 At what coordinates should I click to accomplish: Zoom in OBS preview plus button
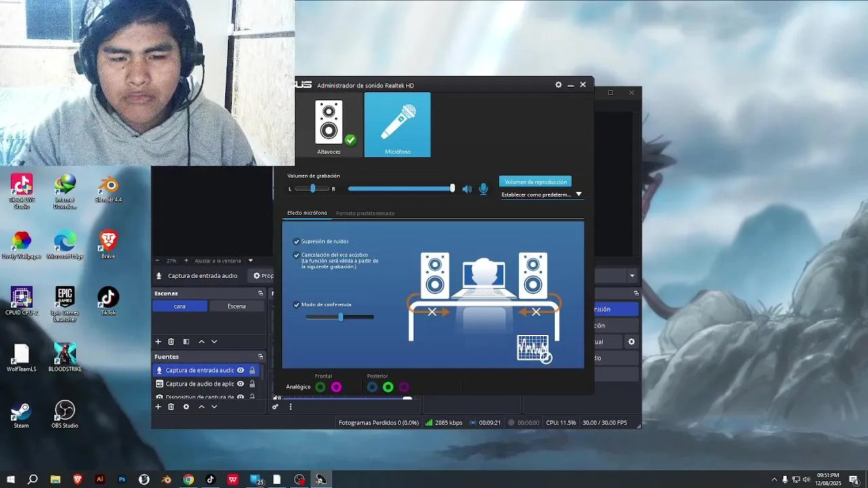[x=186, y=260]
